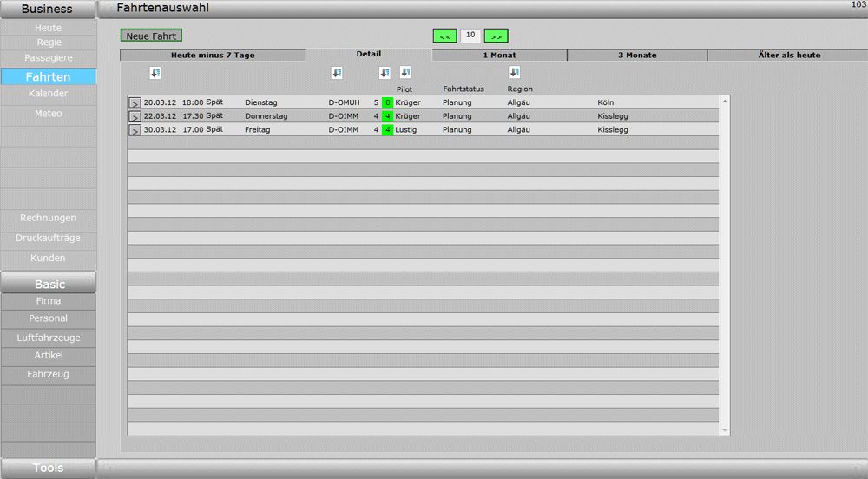This screenshot has height=479, width=868.
Task: Click sort arrow above the Pilot column
Action: 405,73
